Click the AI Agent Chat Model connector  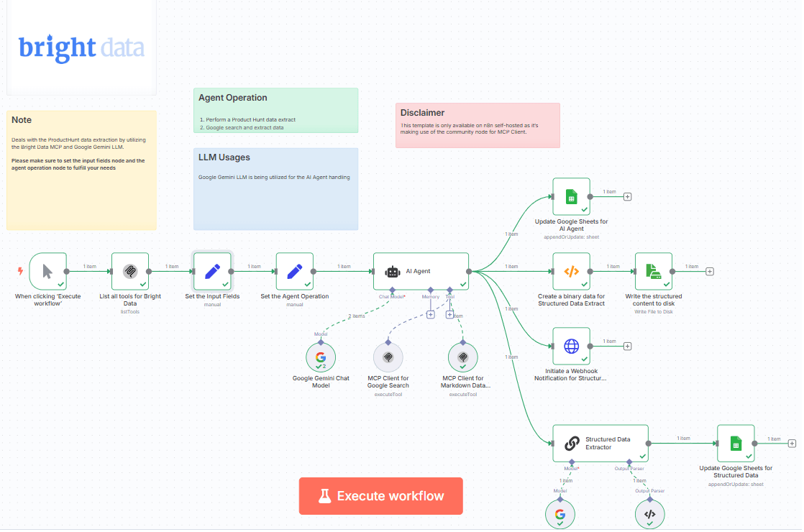[392, 290]
